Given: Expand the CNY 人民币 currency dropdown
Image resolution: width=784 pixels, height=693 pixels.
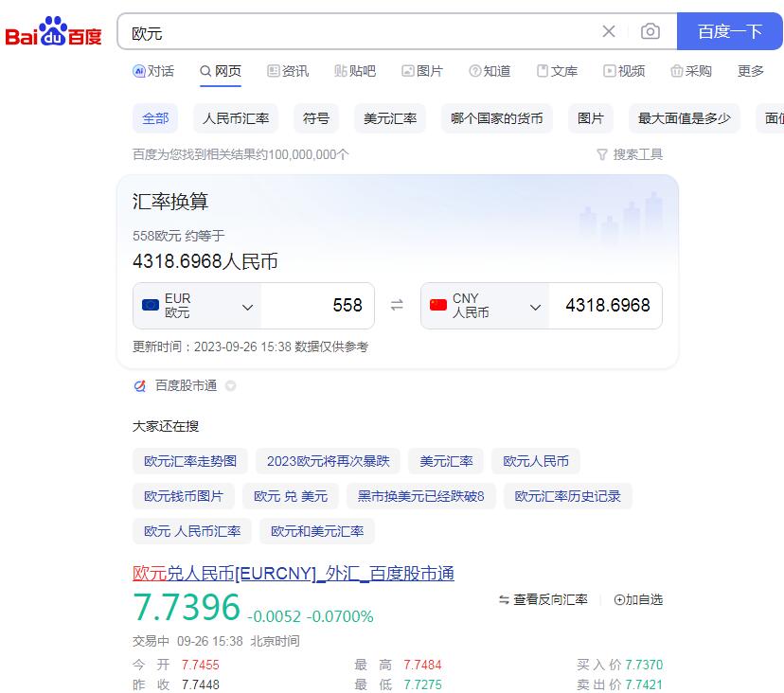Looking at the screenshot, I should [485, 306].
